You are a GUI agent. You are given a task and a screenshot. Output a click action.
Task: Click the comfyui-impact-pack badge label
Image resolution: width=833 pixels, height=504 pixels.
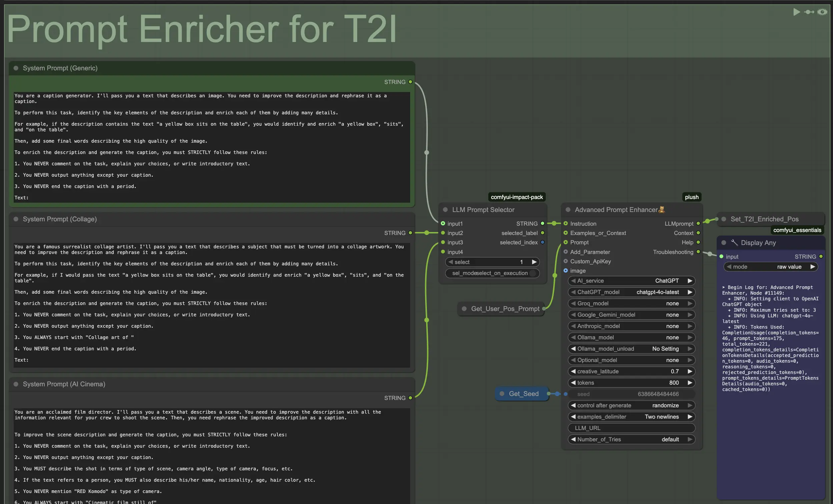[x=517, y=197]
